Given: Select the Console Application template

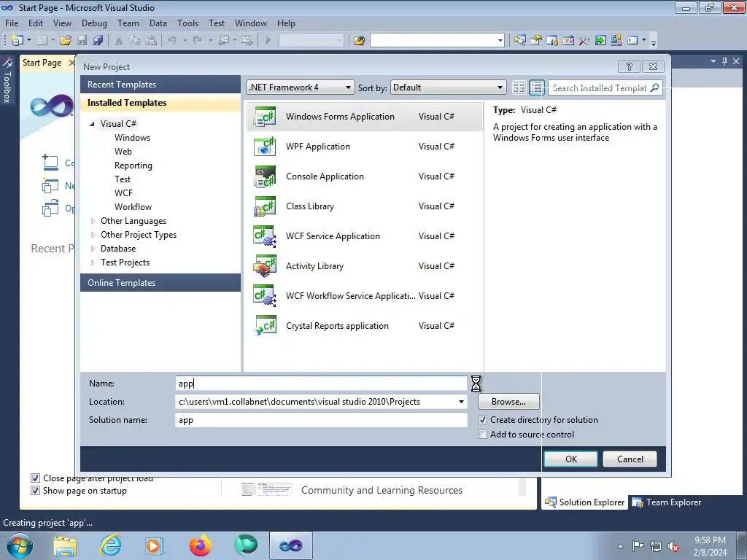Looking at the screenshot, I should pyautogui.click(x=365, y=176).
